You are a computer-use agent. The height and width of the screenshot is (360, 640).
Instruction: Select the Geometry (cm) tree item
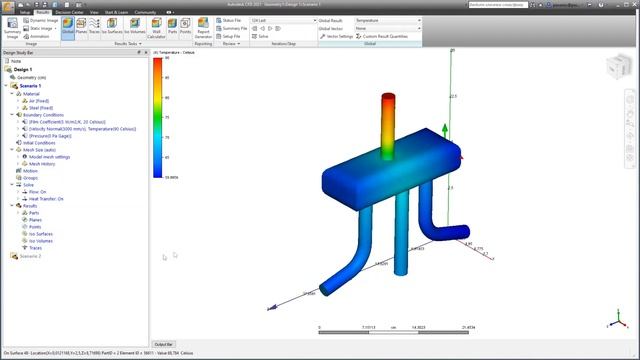tap(31, 78)
